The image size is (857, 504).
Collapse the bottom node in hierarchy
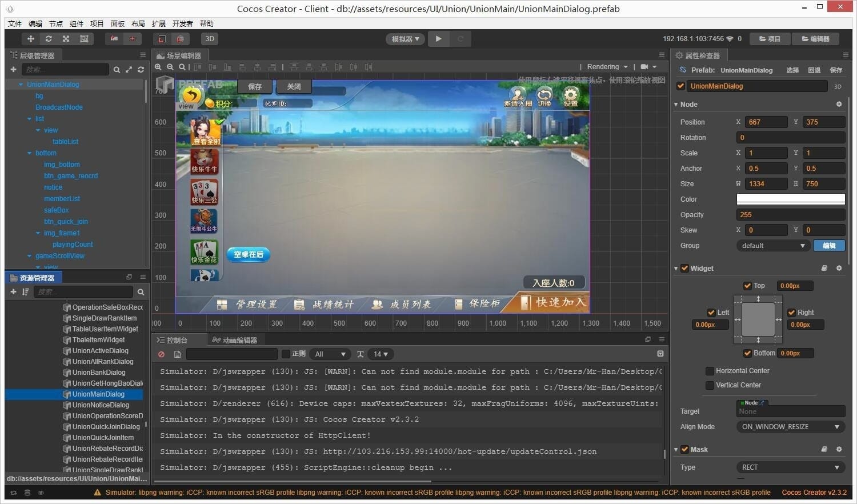pos(30,153)
